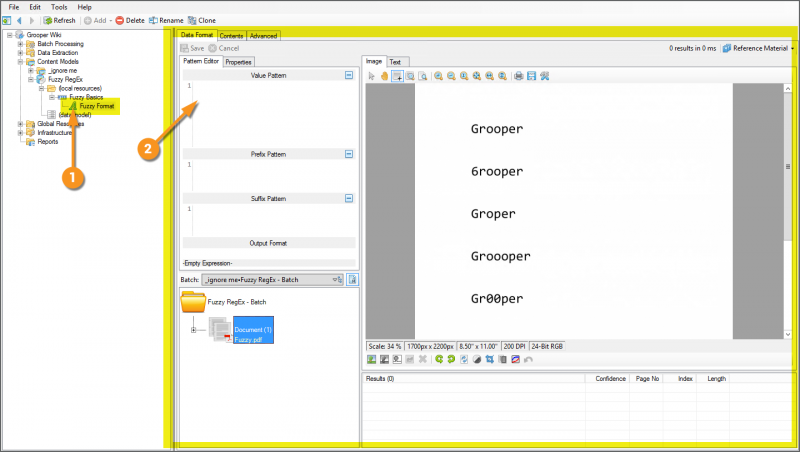This screenshot has height=452, width=800.
Task: Click the blue refresh-page icon below image
Action: click(464, 359)
